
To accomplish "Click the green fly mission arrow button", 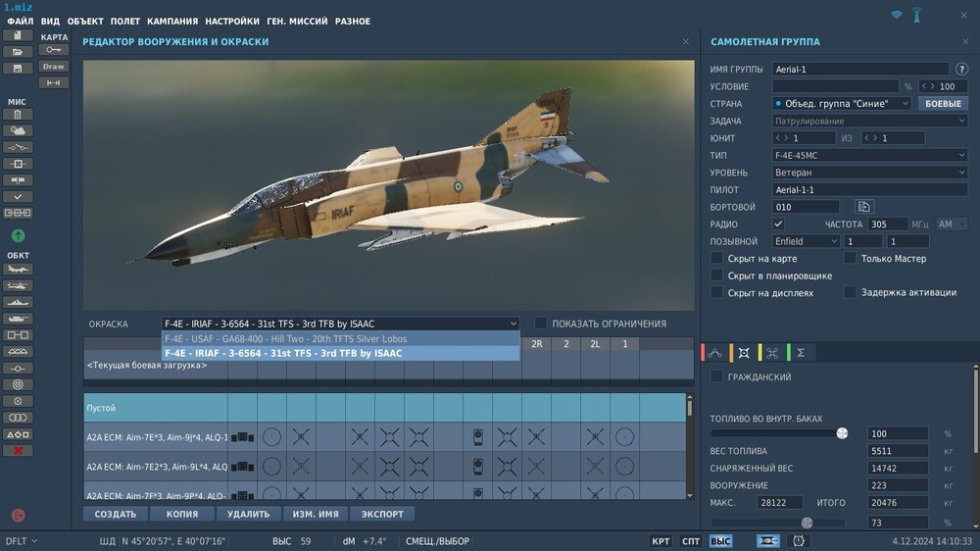I will pyautogui.click(x=18, y=235).
